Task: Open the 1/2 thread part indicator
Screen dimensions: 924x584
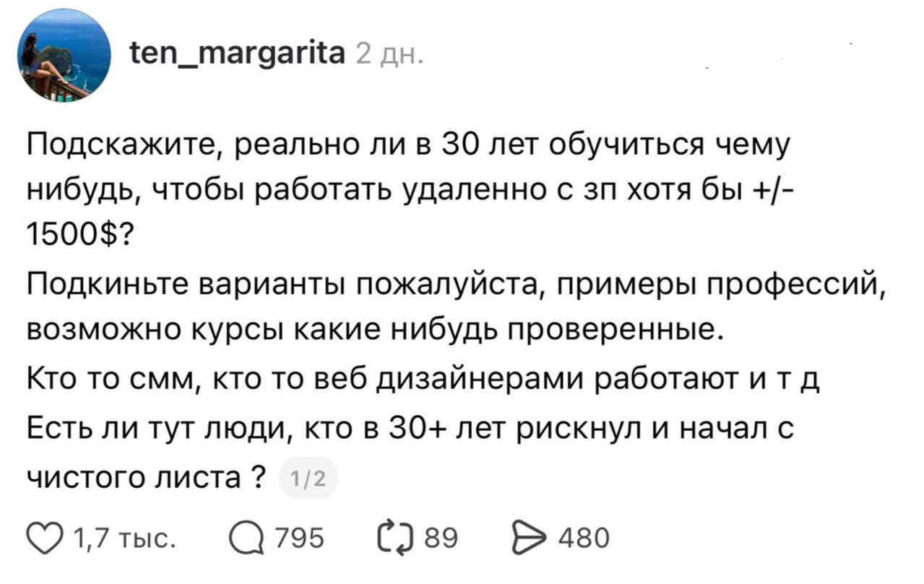Action: tap(307, 478)
